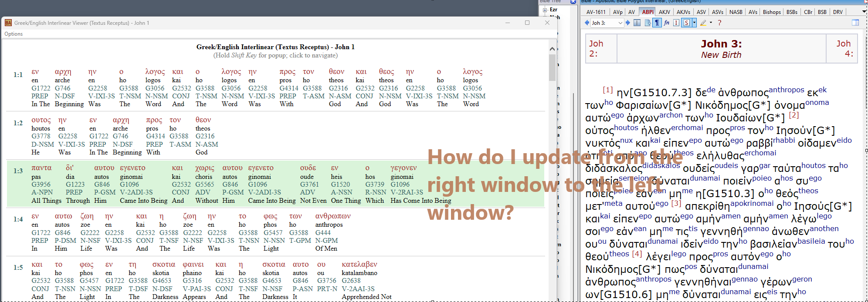Image resolution: width=868 pixels, height=302 pixels.
Task: Switch to the AVp Bible tab
Action: point(618,12)
